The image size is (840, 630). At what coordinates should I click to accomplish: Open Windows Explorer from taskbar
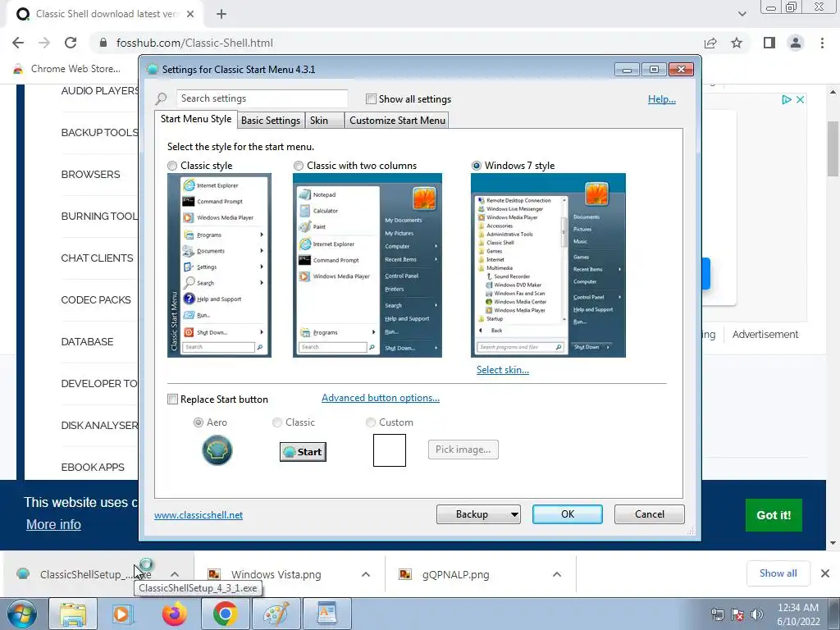[73, 614]
